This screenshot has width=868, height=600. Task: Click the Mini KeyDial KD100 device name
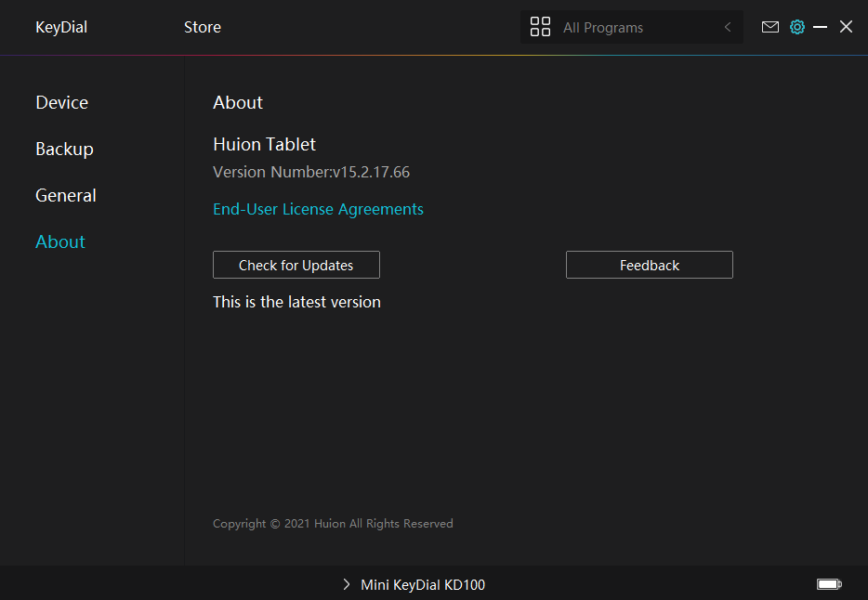(x=423, y=584)
